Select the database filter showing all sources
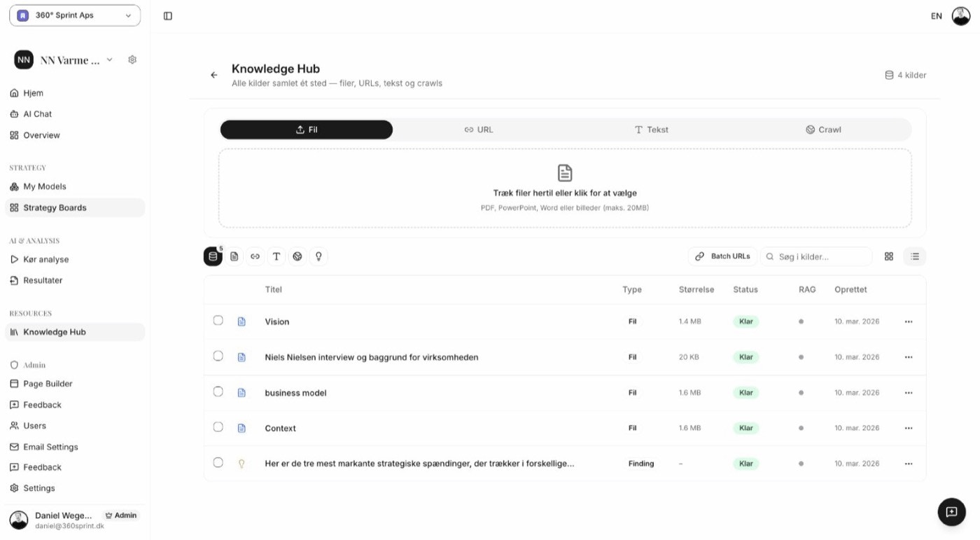 pyautogui.click(x=213, y=256)
